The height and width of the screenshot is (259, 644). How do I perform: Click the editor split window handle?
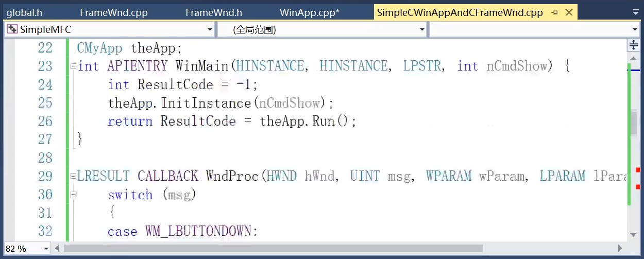pos(634,45)
